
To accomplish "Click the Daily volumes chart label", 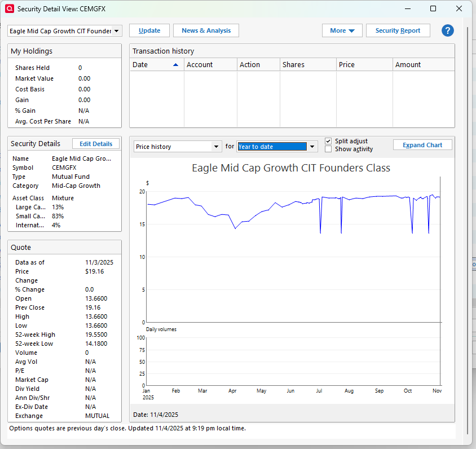I will pos(161,329).
